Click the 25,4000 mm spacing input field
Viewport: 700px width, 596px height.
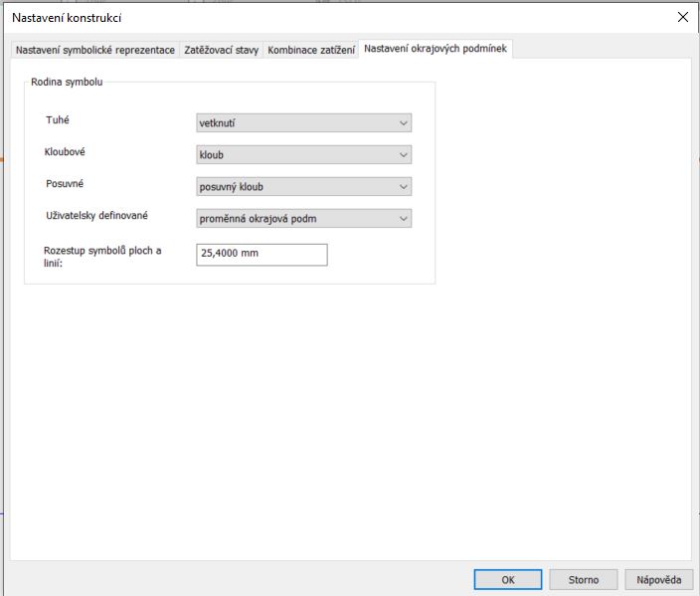[262, 255]
